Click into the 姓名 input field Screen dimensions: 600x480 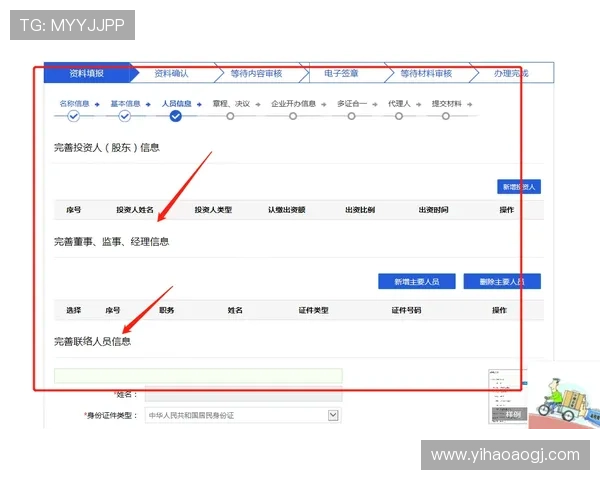coord(243,394)
